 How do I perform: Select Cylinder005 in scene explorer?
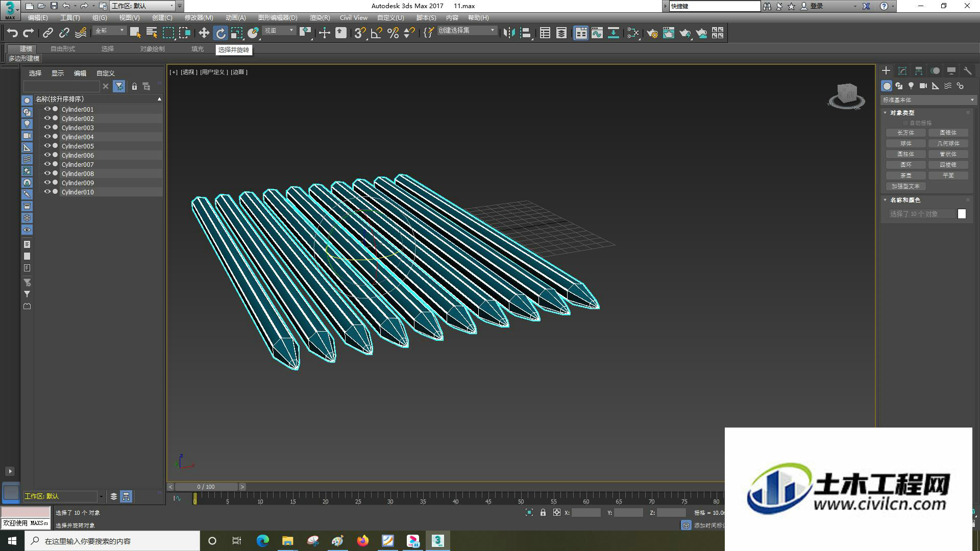pyautogui.click(x=78, y=146)
